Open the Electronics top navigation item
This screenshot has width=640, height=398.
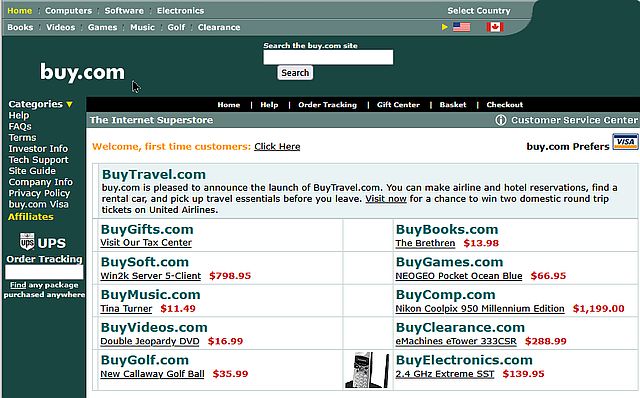point(180,11)
